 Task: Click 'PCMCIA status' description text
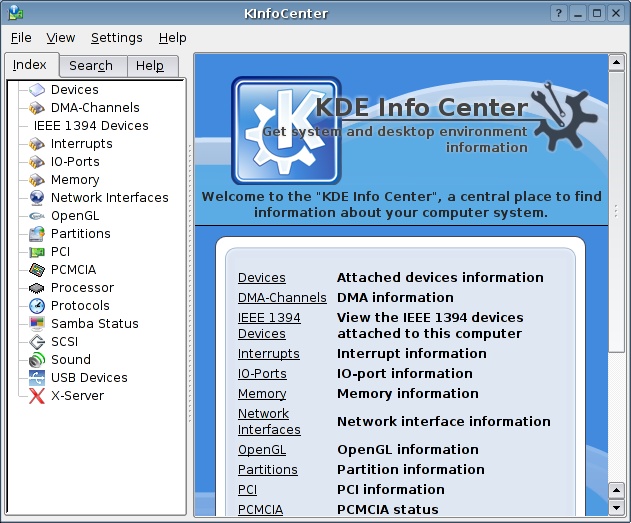pos(388,509)
